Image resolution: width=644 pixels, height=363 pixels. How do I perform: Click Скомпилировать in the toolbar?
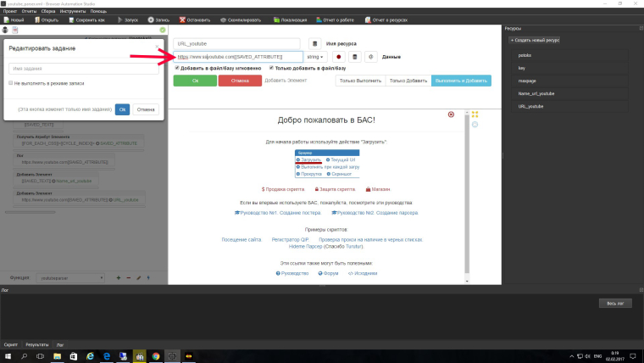coord(241,20)
